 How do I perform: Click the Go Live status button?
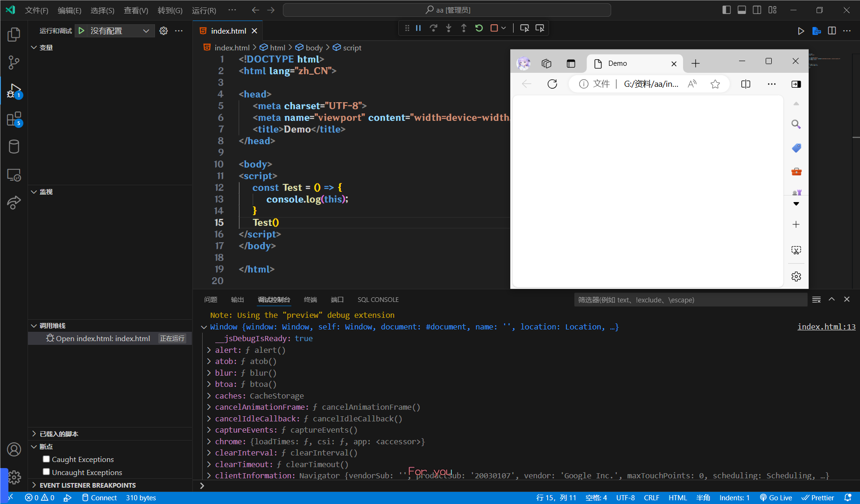tap(776, 497)
